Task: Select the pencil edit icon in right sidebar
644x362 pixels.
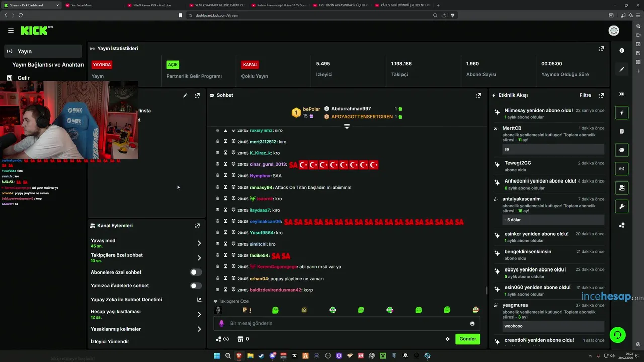Action: tap(622, 69)
